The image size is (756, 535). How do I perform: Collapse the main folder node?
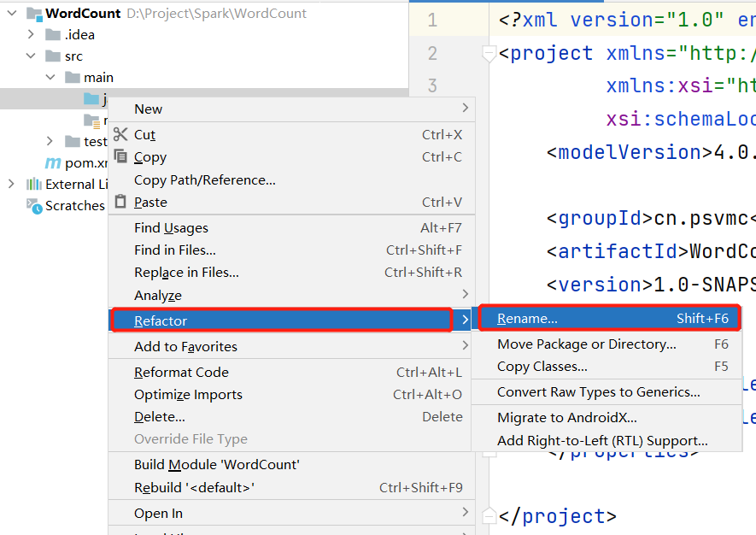point(50,77)
